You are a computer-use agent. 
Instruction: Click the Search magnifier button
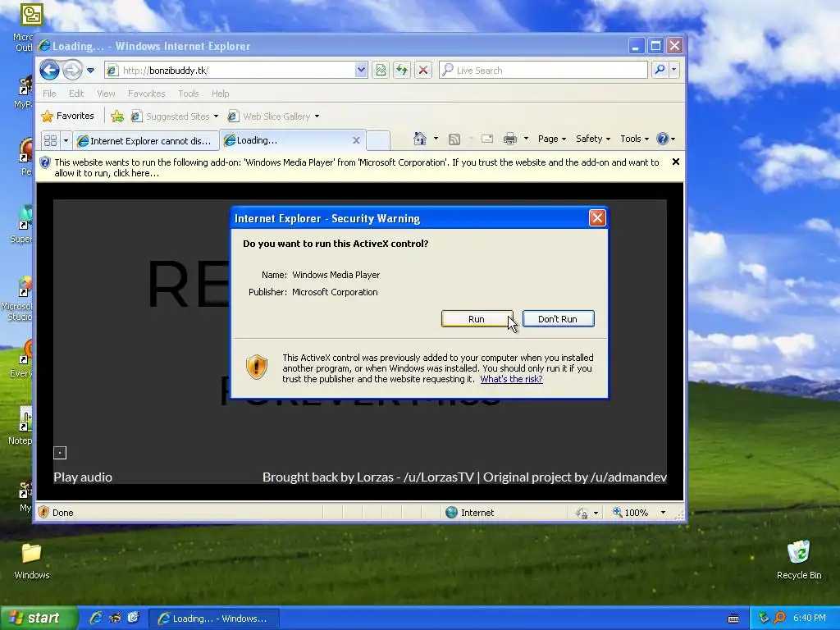coord(660,71)
